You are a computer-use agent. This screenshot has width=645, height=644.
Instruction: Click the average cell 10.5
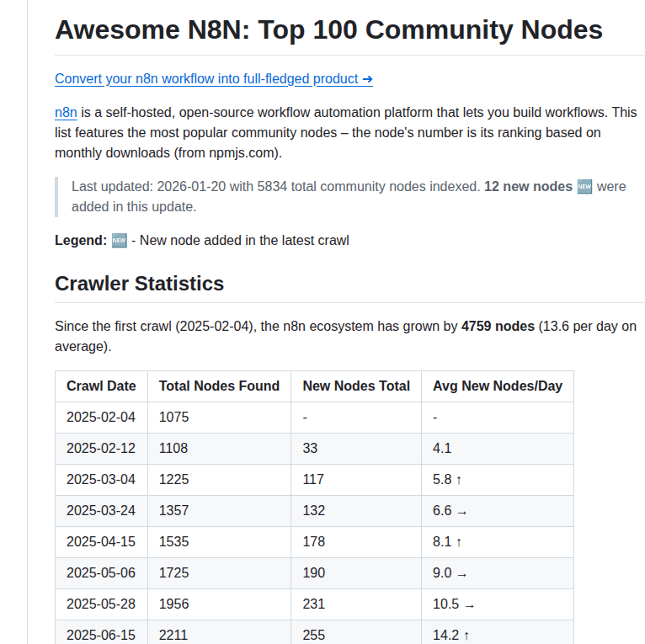498,604
